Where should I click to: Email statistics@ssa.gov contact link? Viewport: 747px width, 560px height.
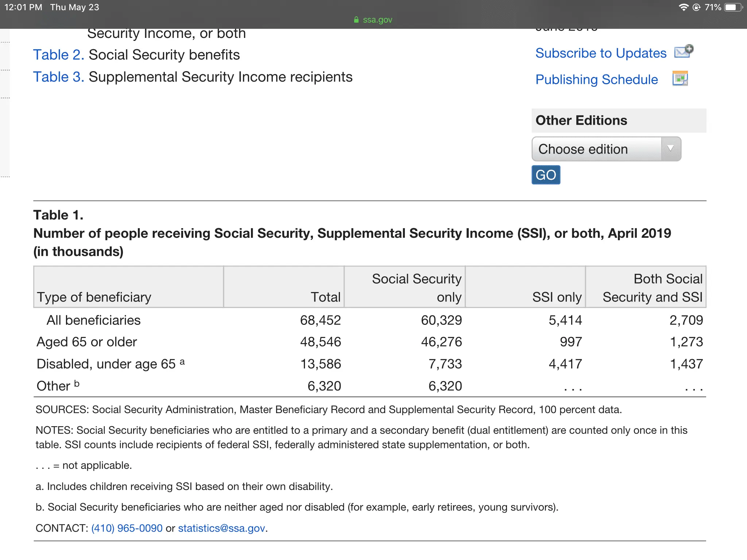coord(221,528)
